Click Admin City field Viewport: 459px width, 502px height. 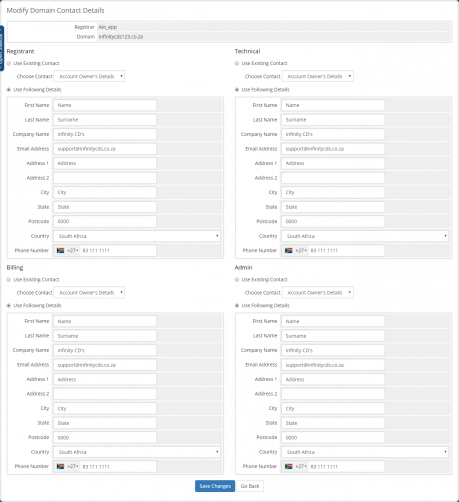pyautogui.click(x=333, y=409)
